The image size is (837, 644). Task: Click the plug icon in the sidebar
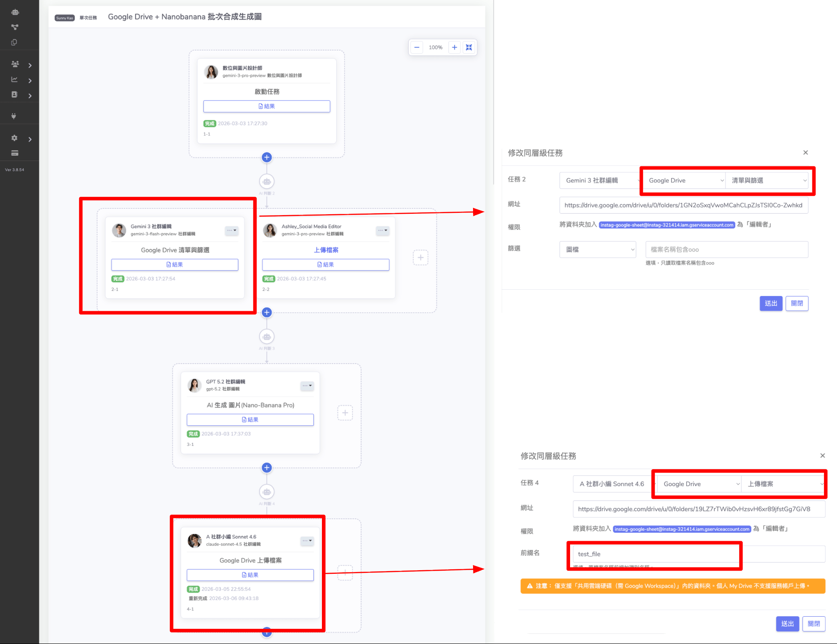[x=14, y=116]
